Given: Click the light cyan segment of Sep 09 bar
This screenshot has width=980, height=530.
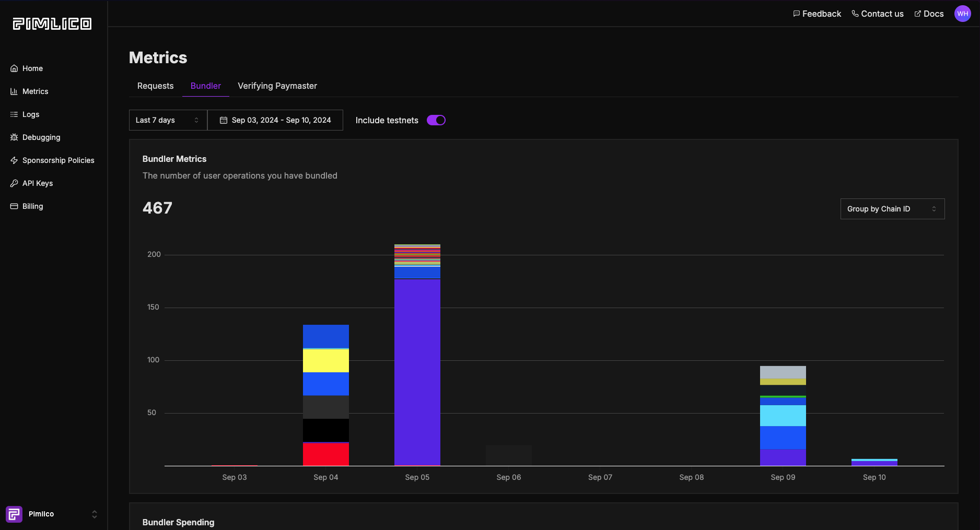Looking at the screenshot, I should click(x=783, y=416).
